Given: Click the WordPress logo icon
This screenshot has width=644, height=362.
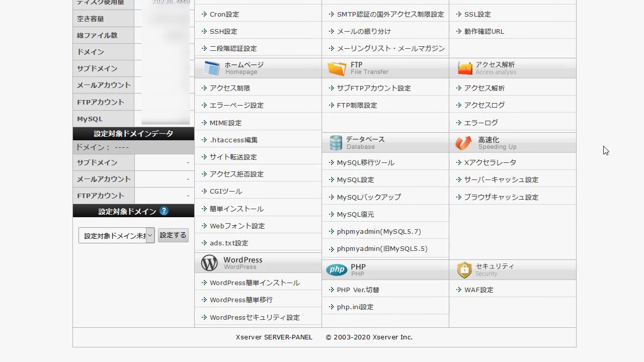Looking at the screenshot, I should 209,263.
